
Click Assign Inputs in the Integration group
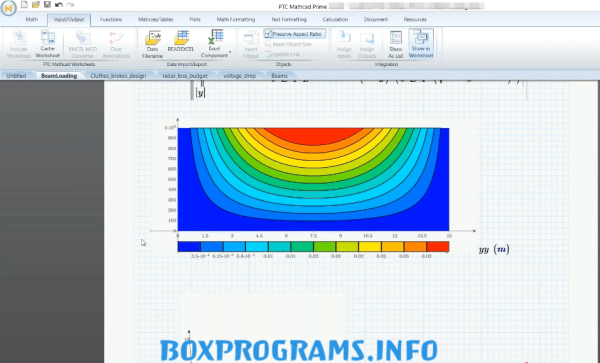pos(344,45)
